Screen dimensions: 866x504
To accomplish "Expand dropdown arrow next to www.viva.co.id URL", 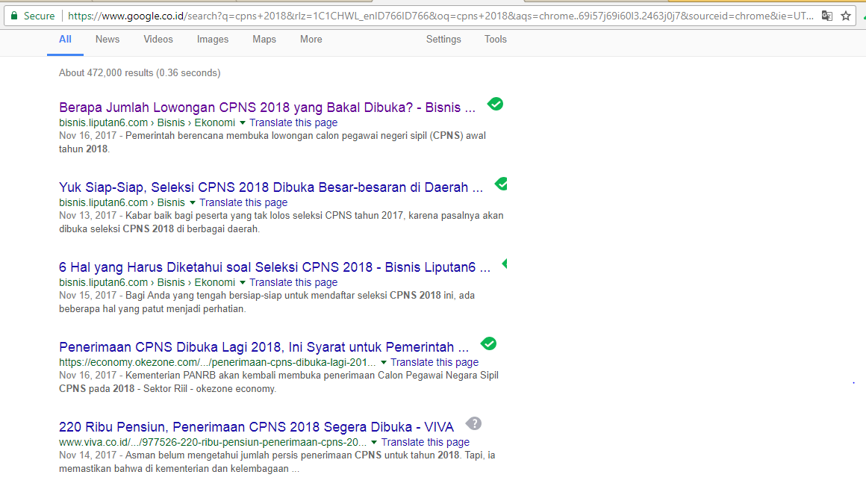I will point(374,443).
